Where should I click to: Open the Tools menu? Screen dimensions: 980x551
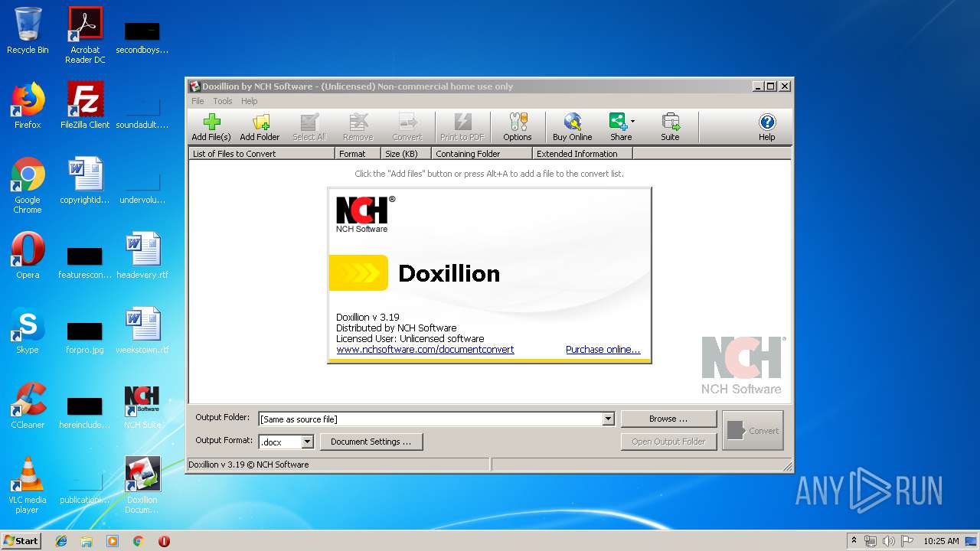click(223, 101)
